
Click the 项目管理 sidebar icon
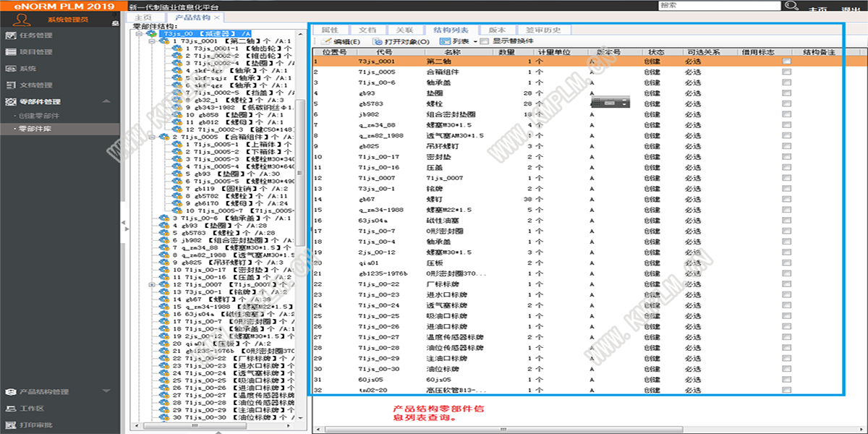pyautogui.click(x=10, y=52)
